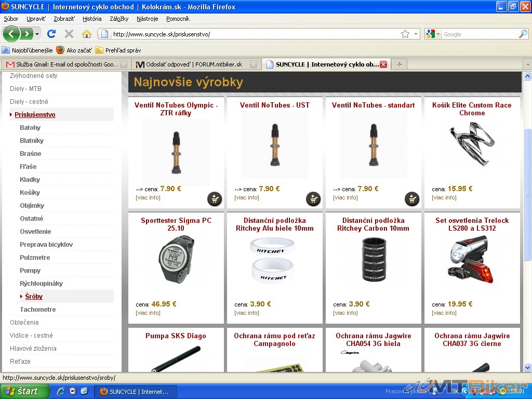Close the SUNCYCLE tab
The image size is (532, 399).
coord(383,64)
